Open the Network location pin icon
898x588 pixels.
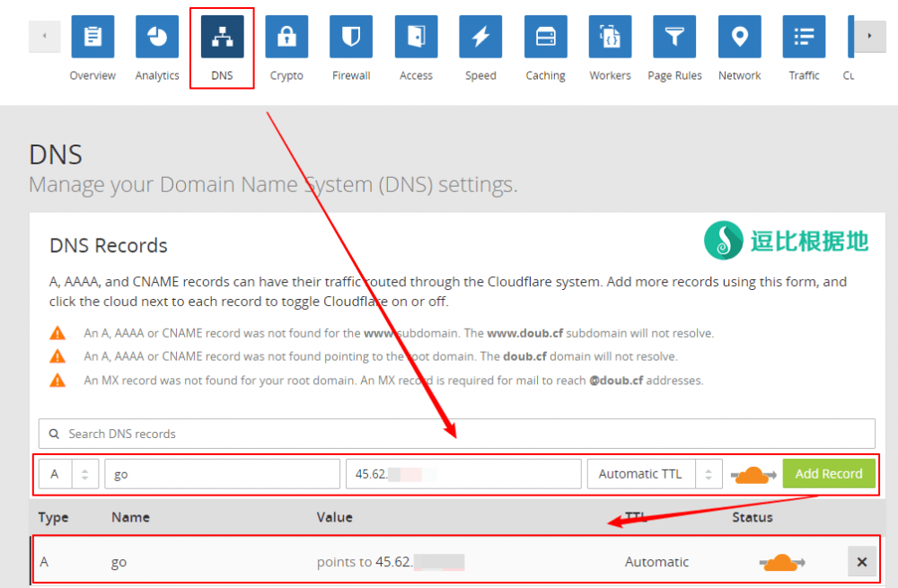pos(739,37)
